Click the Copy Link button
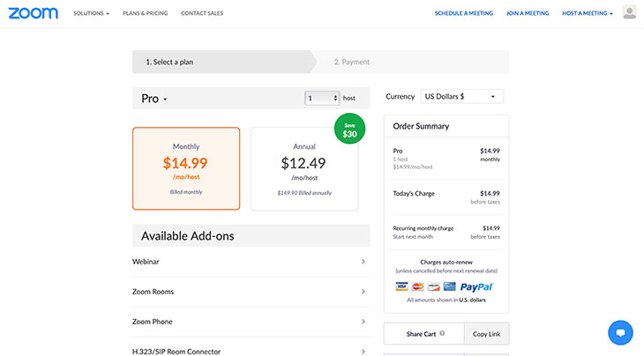Viewport: 644px width, 356px height. [x=486, y=334]
